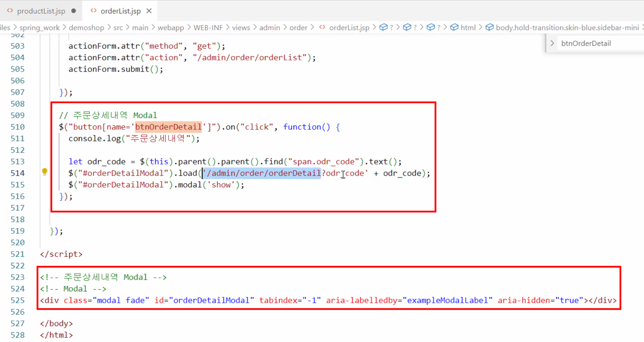This screenshot has height=342, width=644.
Task: Click line number 528 in gutter
Action: 17,335
